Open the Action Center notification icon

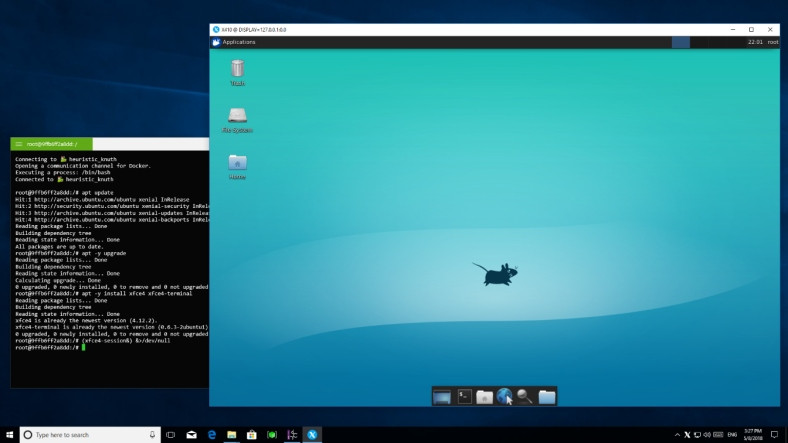point(774,435)
